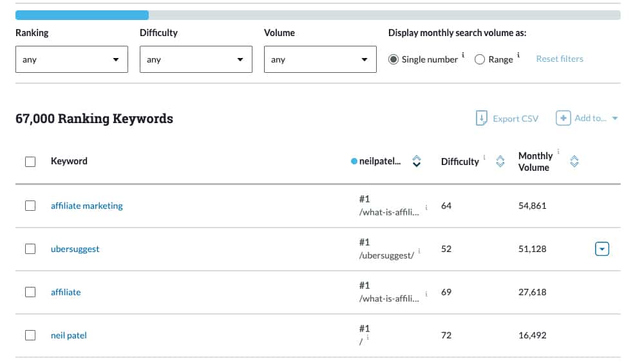Screen dimensions: 644x361
Task: Open the Ranking filter dropdown
Action: click(x=72, y=59)
